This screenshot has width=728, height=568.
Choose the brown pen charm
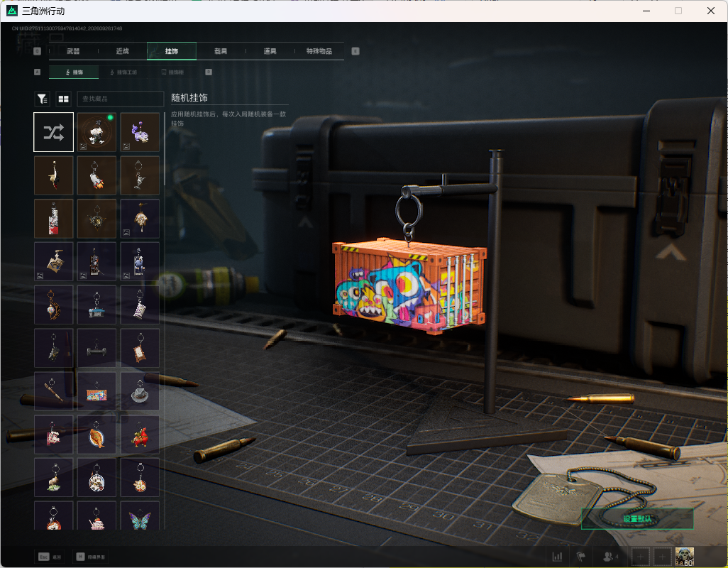click(53, 391)
